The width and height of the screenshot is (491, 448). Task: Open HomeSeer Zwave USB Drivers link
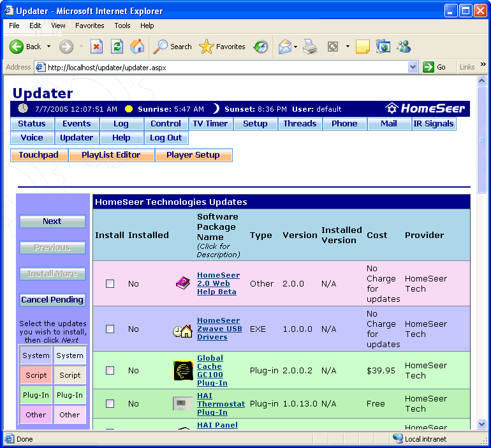click(x=219, y=329)
